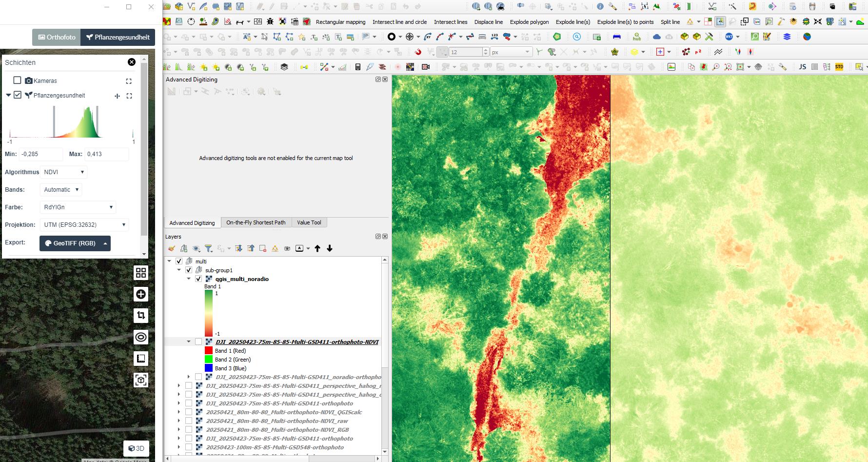Open the Algorithmus NDVI dropdown

[64, 172]
